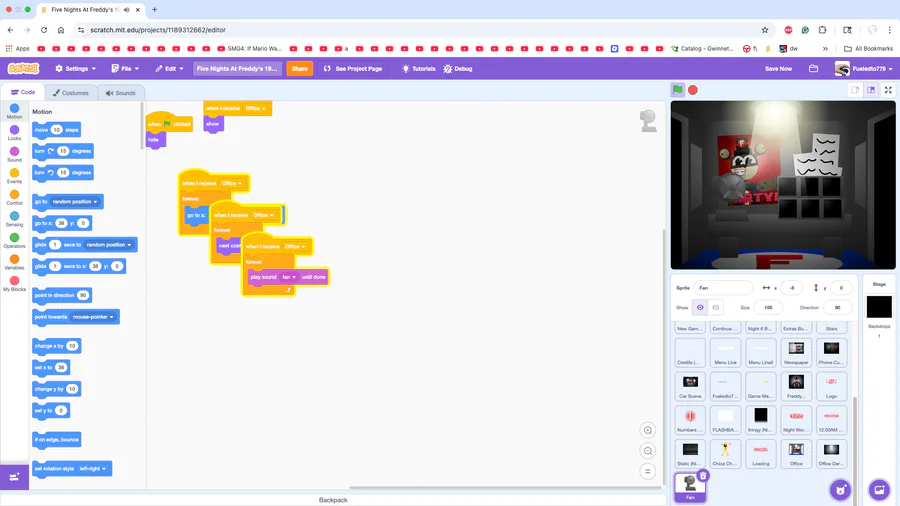This screenshot has height=506, width=900.
Task: Open the Debug menu item
Action: coord(457,68)
